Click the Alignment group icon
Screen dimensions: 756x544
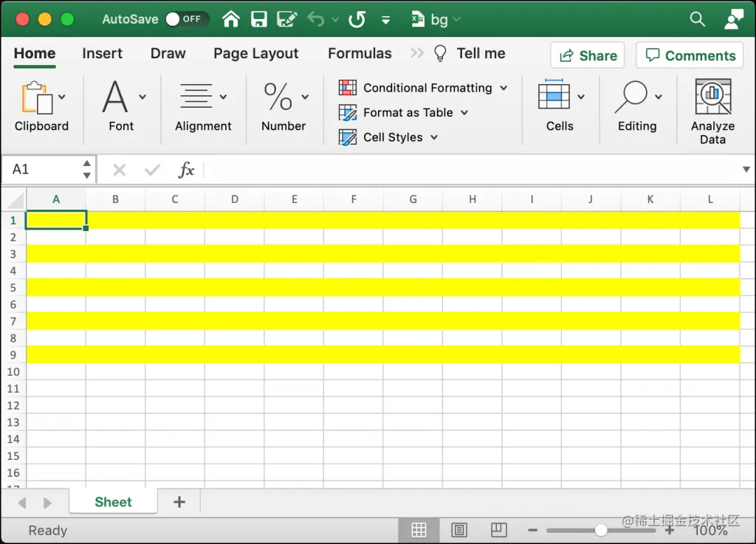(x=196, y=95)
